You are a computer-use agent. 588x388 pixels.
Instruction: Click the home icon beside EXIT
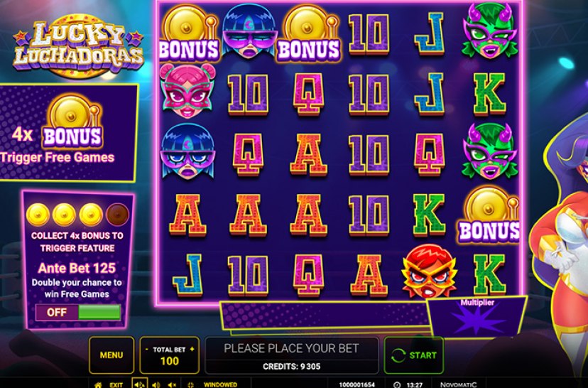click(98, 384)
